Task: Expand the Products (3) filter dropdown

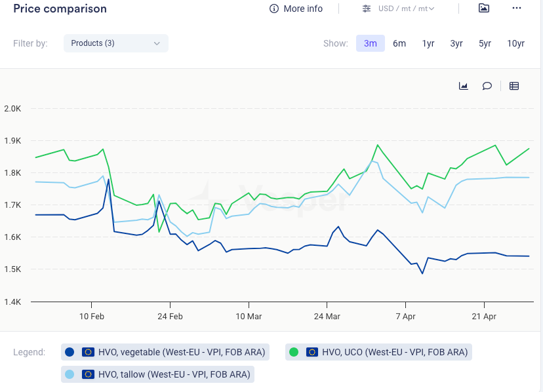Action: [x=116, y=43]
